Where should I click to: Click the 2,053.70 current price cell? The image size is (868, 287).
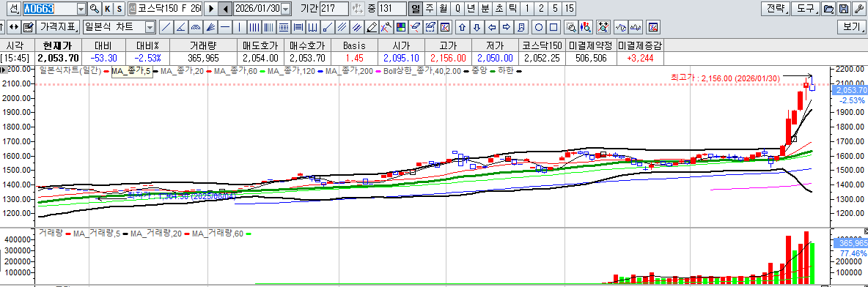click(58, 58)
